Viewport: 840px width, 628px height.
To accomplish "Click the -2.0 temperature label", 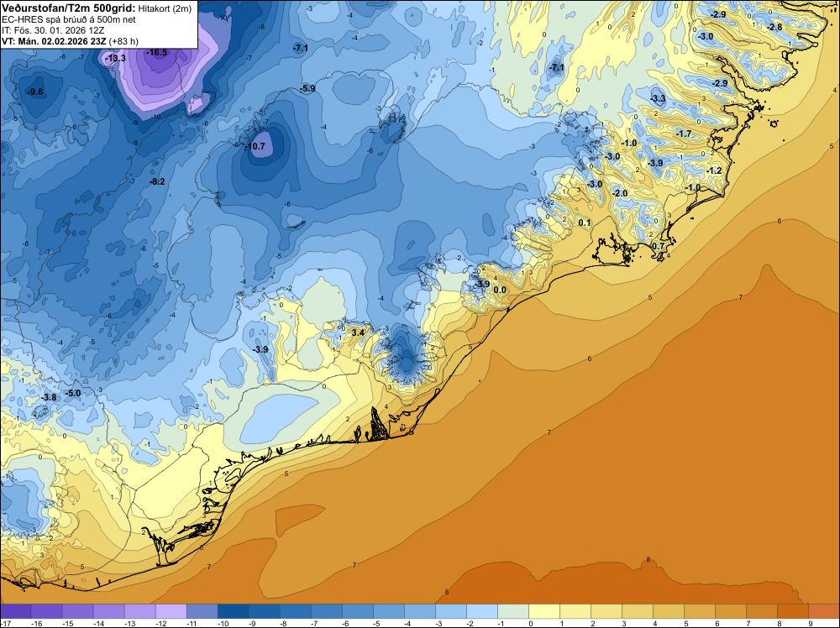I will click(620, 193).
